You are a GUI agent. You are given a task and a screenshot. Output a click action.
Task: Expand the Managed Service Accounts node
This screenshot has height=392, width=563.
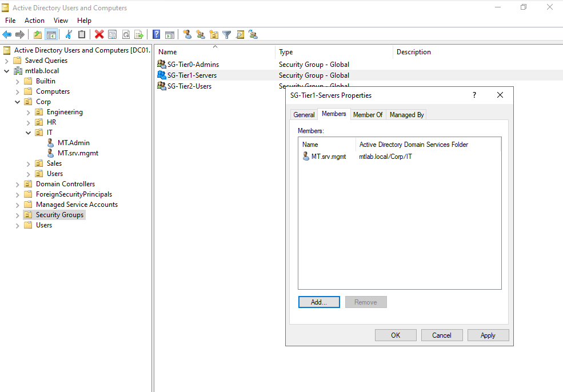pos(17,205)
